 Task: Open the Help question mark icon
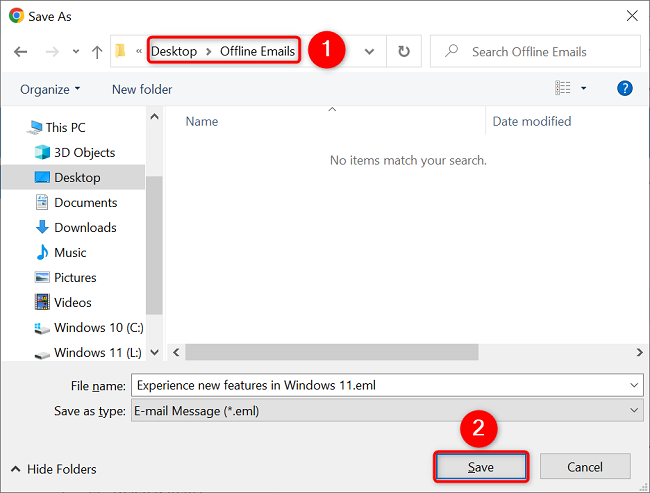pos(625,89)
